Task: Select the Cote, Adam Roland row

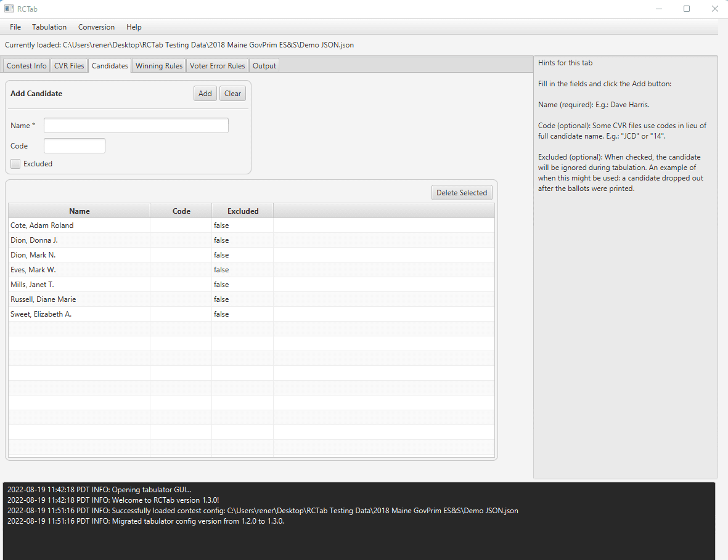Action: pyautogui.click(x=251, y=225)
